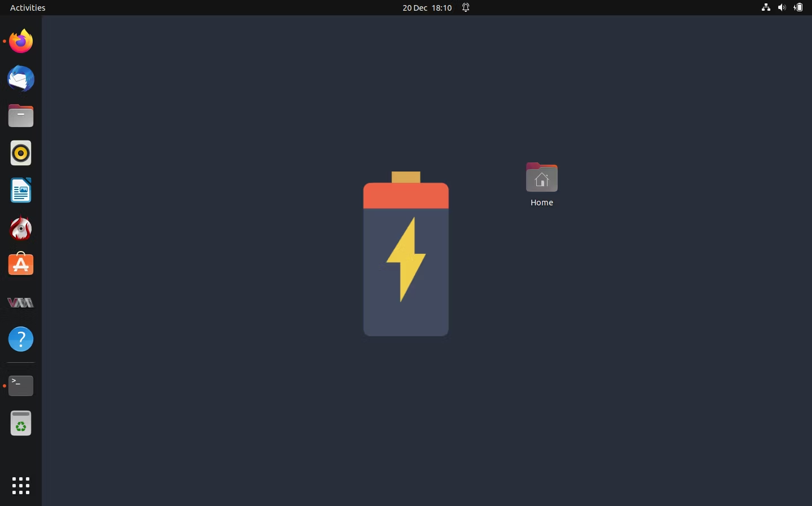Open Ubuntu Software store
This screenshot has width=812, height=506.
21,265
